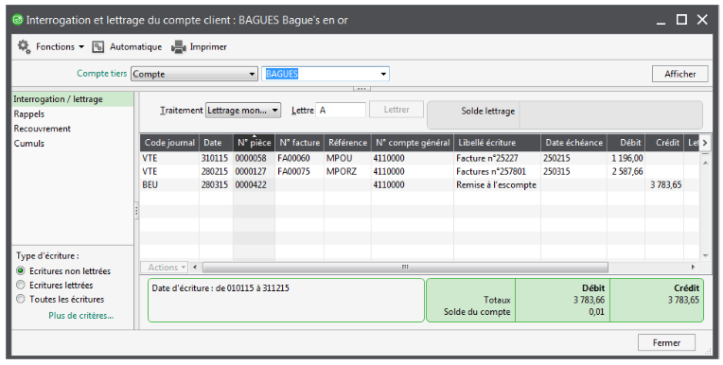Select the Facture n°25227 row label

pyautogui.click(x=487, y=158)
